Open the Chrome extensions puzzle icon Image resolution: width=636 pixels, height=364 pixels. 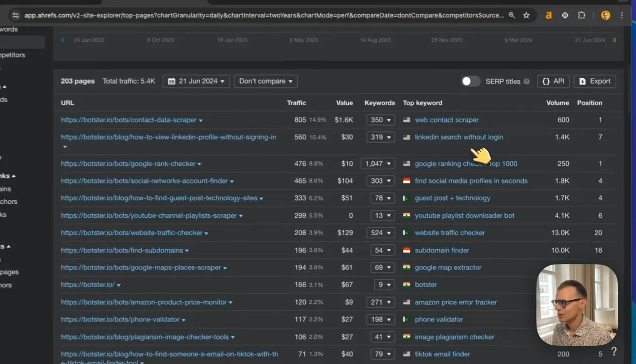[x=581, y=15]
